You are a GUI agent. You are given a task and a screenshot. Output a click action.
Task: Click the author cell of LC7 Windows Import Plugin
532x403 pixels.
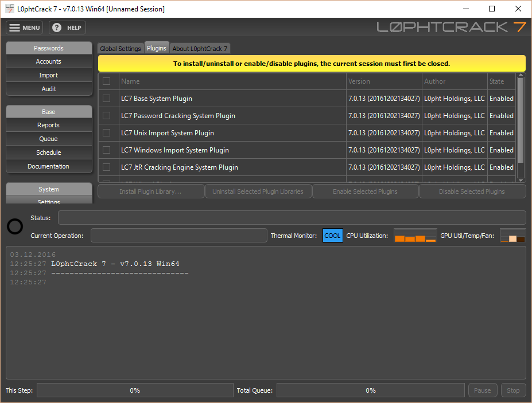[x=455, y=150]
